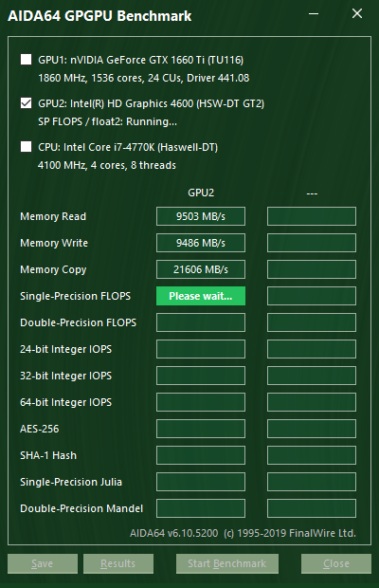Click the Double-Precision Mandel label
Viewport: 379px width, 588px height.
click(81, 508)
